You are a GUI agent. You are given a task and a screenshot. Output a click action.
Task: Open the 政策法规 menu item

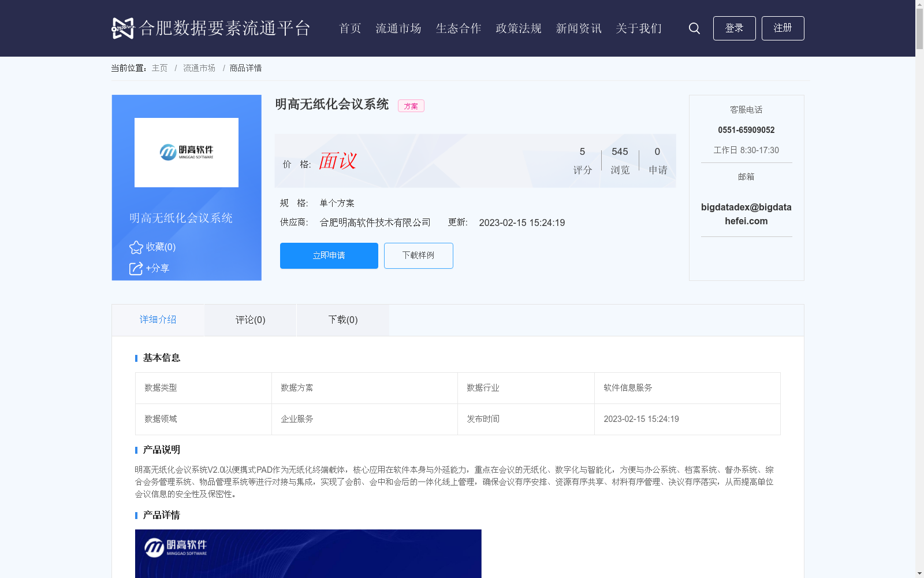pos(519,28)
